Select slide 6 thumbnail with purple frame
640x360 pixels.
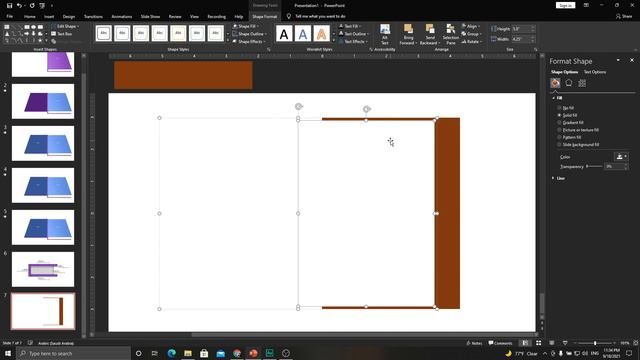click(43, 269)
